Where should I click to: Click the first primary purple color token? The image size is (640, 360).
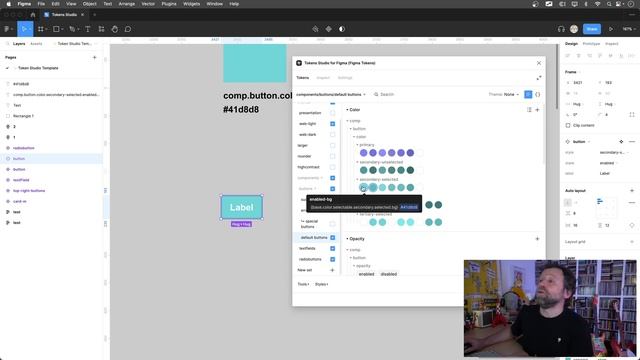coord(364,153)
